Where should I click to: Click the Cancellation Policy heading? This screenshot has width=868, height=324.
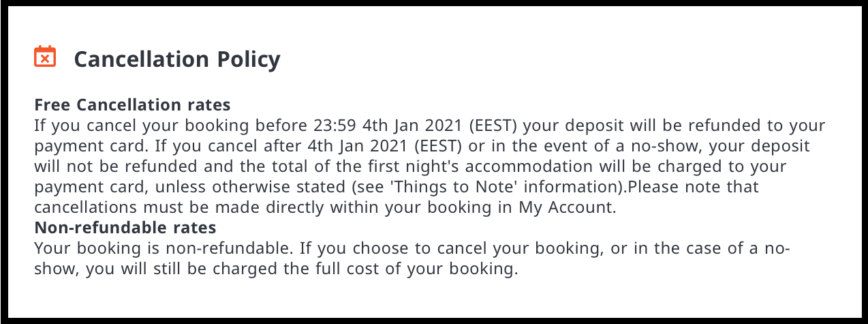pos(176,59)
